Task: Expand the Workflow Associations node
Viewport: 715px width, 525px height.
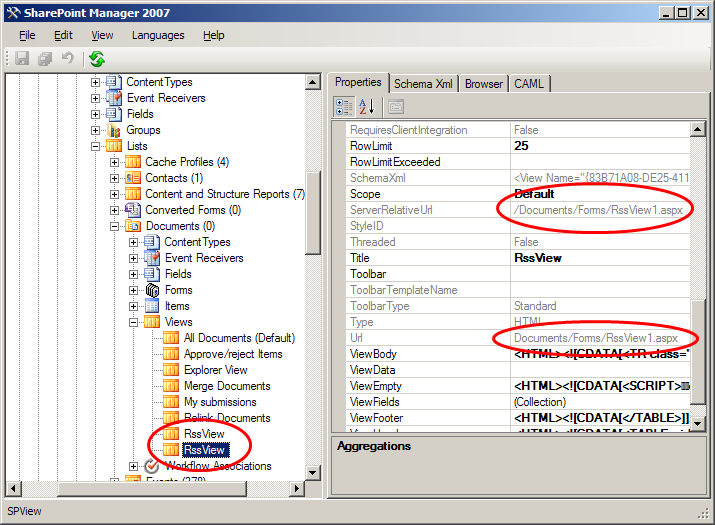Action: pyautogui.click(x=133, y=466)
